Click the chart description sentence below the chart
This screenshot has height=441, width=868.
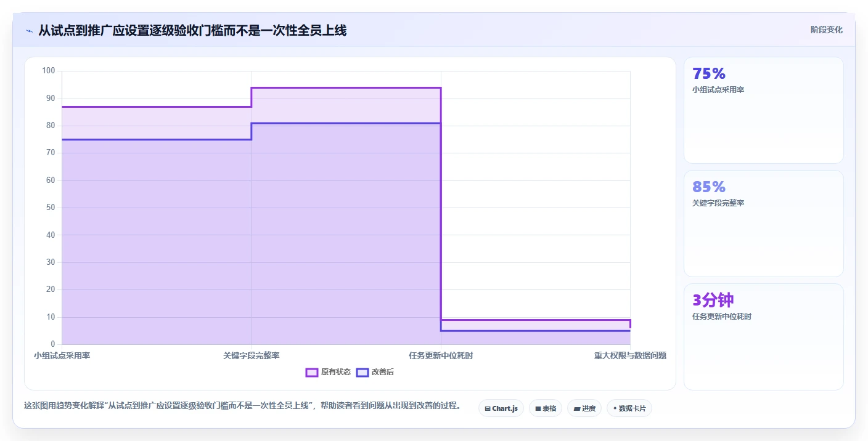click(242, 406)
